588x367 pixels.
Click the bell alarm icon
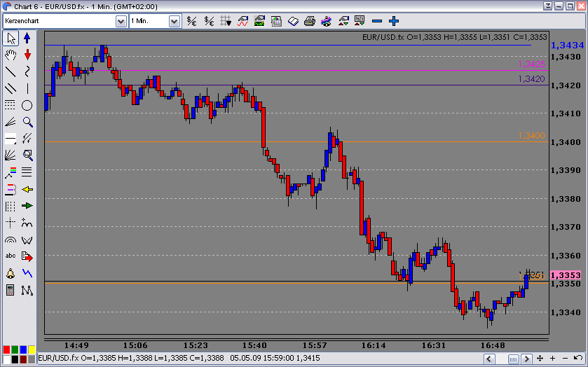pyautogui.click(x=11, y=273)
